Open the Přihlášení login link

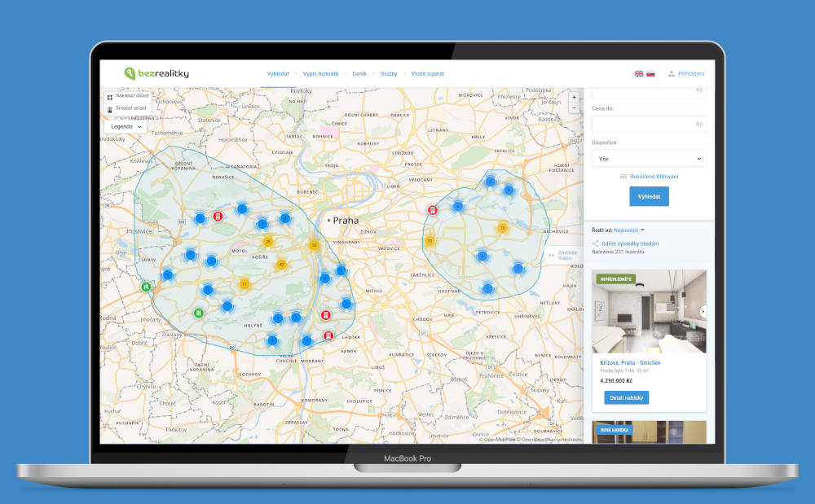686,74
